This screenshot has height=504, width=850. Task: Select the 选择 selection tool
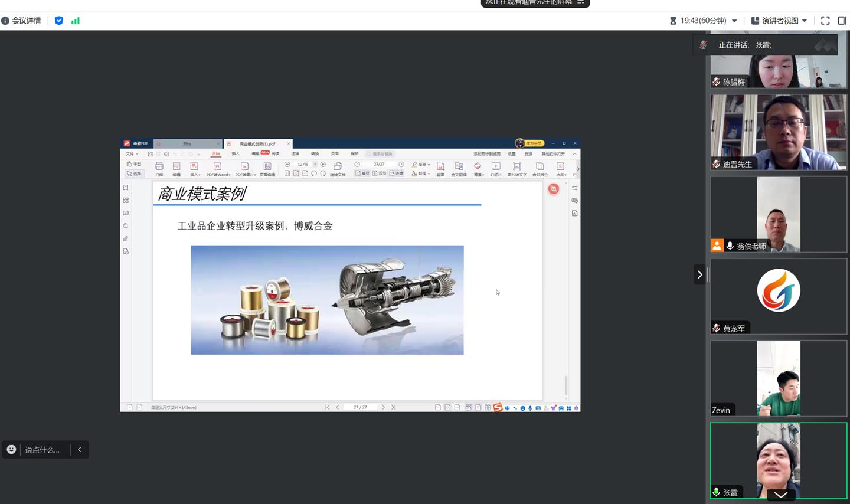tap(134, 174)
